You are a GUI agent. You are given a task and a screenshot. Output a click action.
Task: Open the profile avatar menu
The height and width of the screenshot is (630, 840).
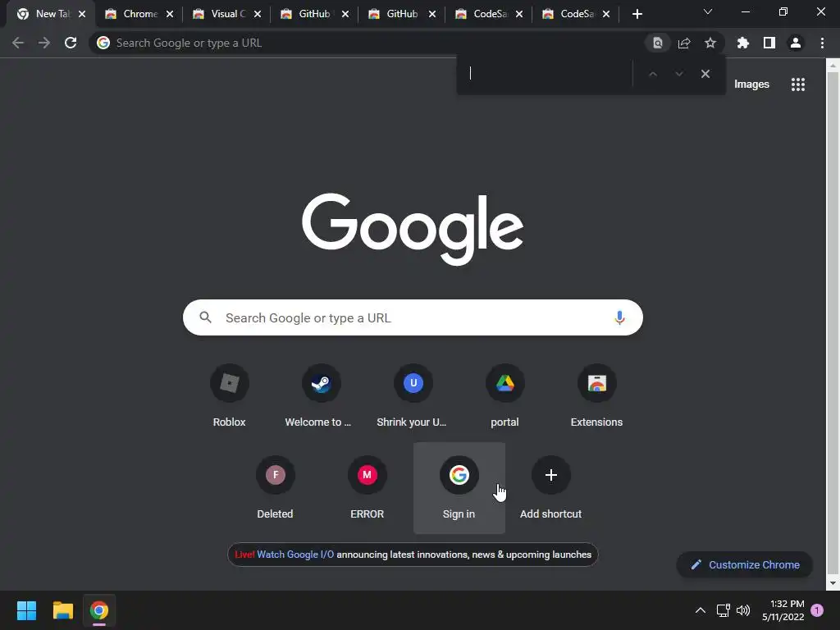[x=796, y=43]
